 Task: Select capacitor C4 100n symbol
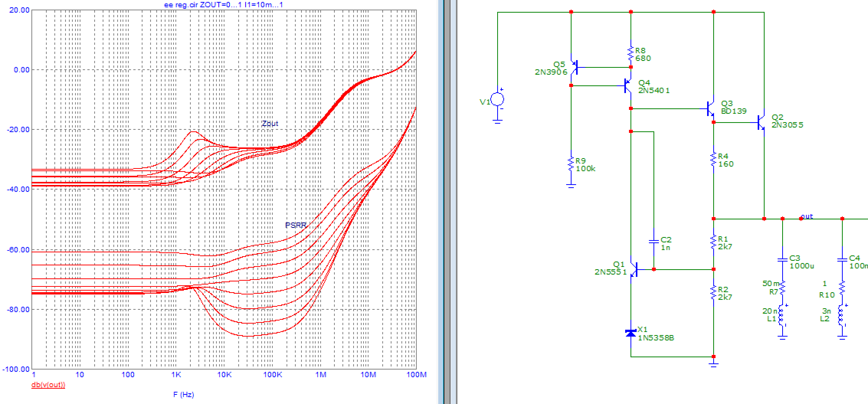click(842, 260)
